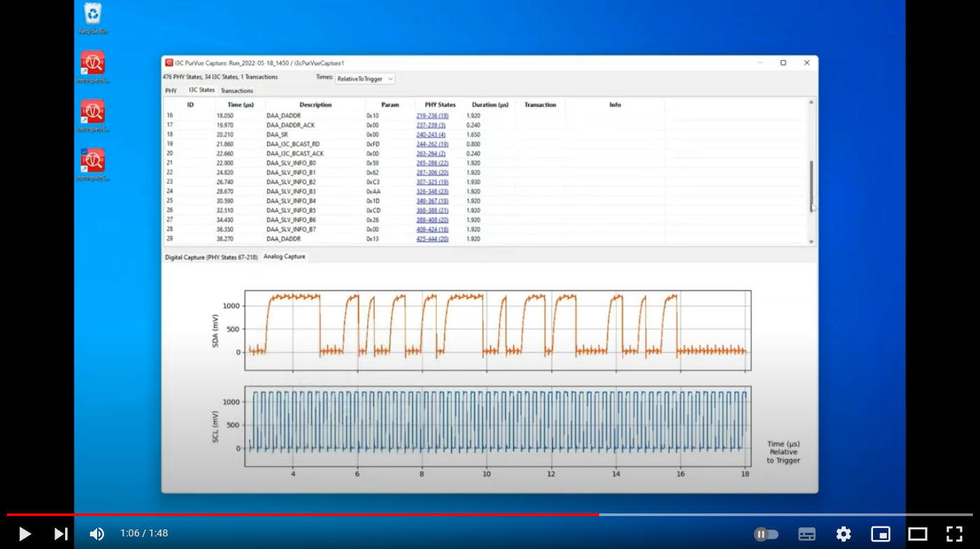Click the Transaction column header
The width and height of the screenshot is (980, 549).
click(540, 105)
